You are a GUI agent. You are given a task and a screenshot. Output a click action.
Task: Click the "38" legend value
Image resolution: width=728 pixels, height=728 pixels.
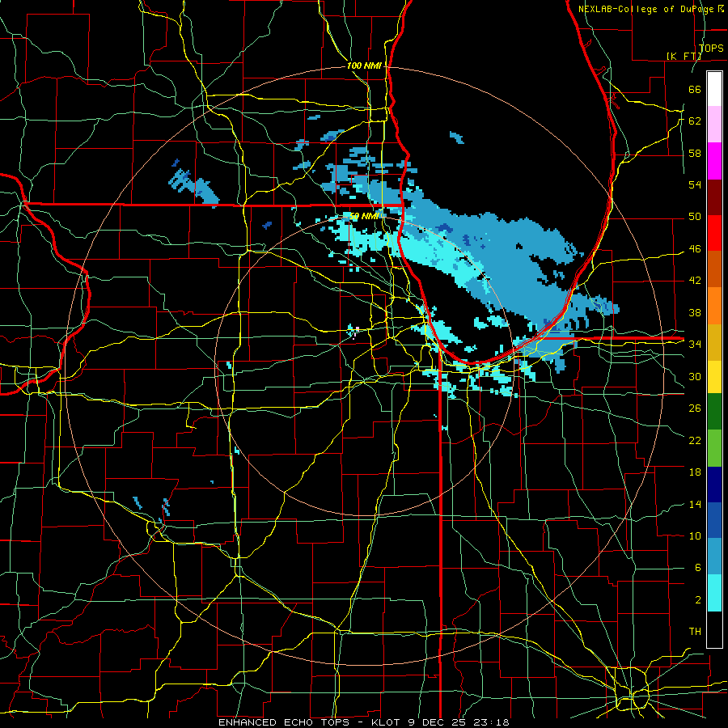pos(695,312)
